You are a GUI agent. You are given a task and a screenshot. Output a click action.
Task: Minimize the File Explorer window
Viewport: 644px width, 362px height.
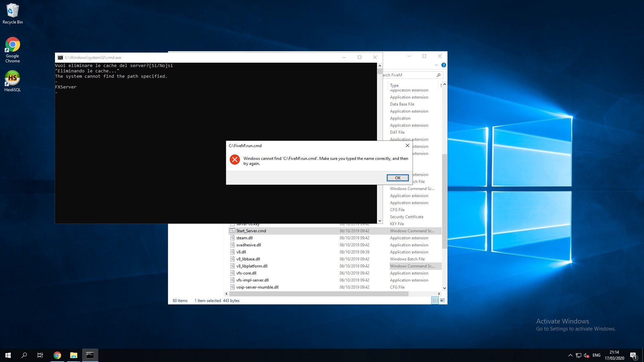(x=409, y=56)
